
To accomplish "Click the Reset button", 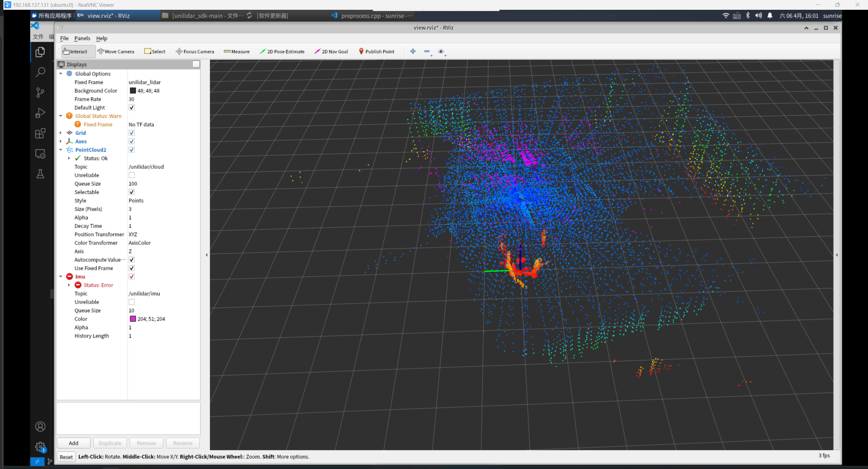I will (66, 457).
